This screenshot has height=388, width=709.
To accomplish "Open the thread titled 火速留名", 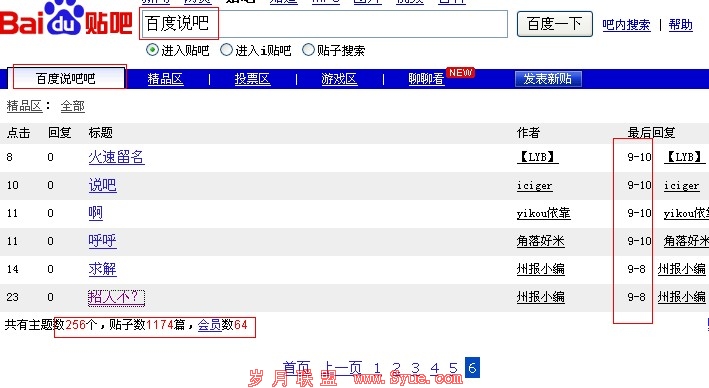I will 116,157.
